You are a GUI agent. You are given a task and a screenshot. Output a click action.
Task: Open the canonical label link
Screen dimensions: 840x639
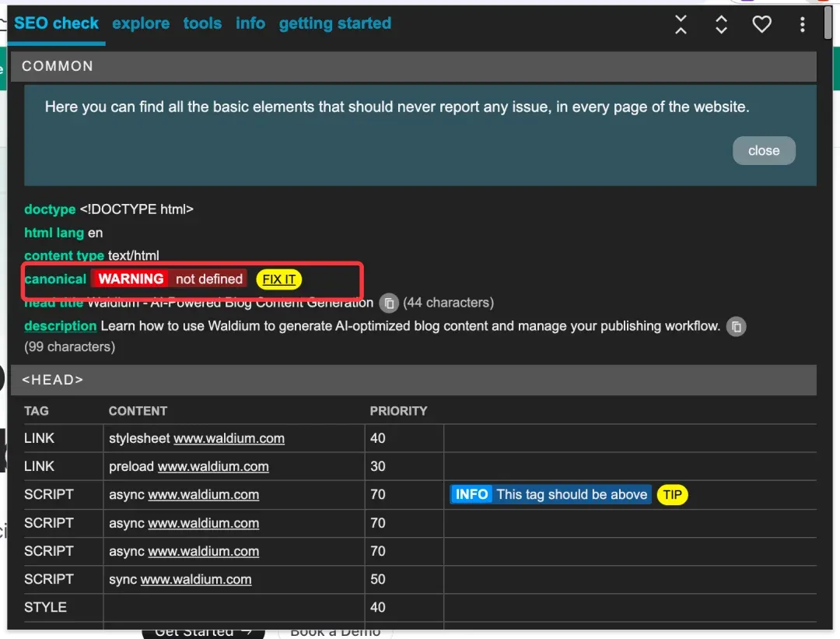point(55,279)
